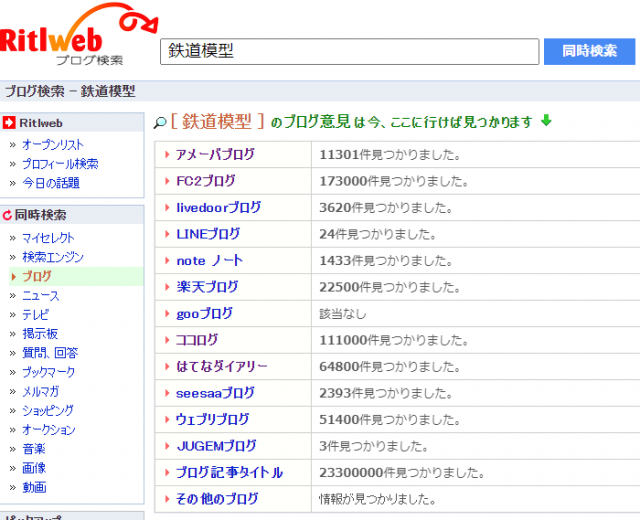
Task: Click the 11301件見つかりました result text
Action: tap(390, 155)
